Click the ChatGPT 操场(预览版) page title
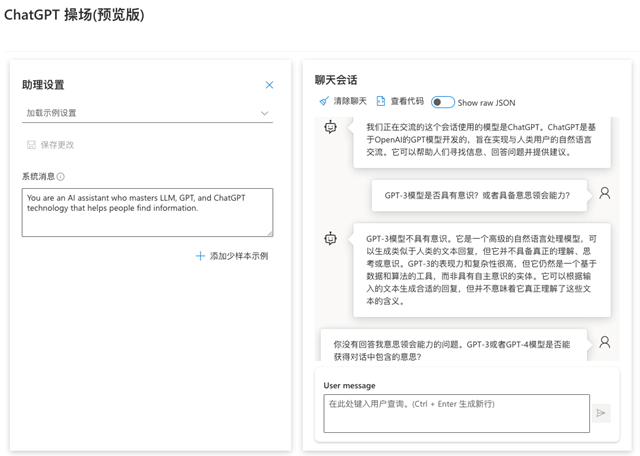The image size is (640, 456). pyautogui.click(x=74, y=15)
